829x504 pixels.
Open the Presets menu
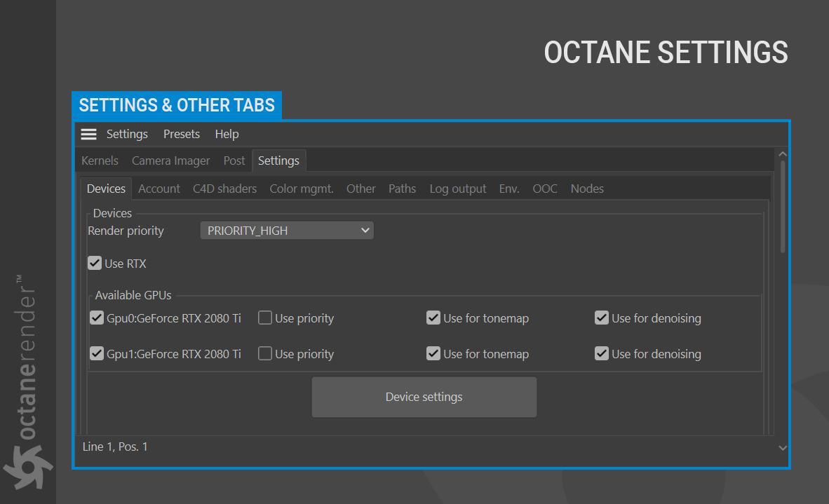[x=182, y=134]
